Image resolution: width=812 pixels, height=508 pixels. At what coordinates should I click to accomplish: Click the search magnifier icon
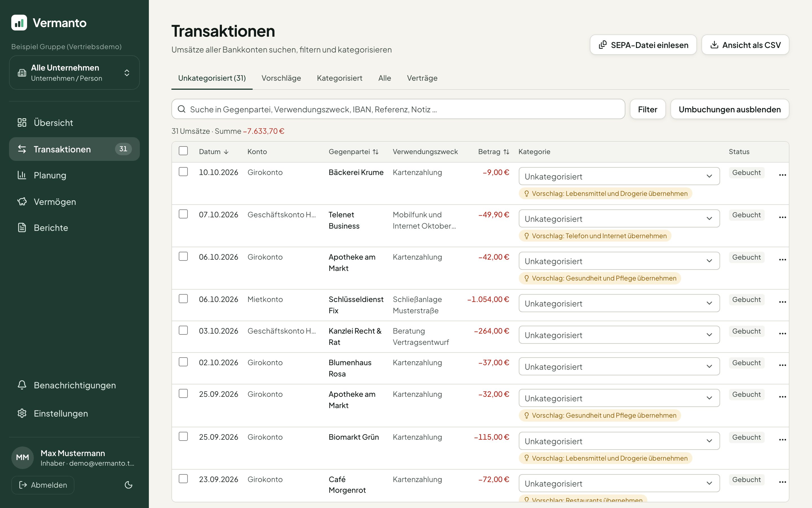pos(182,109)
